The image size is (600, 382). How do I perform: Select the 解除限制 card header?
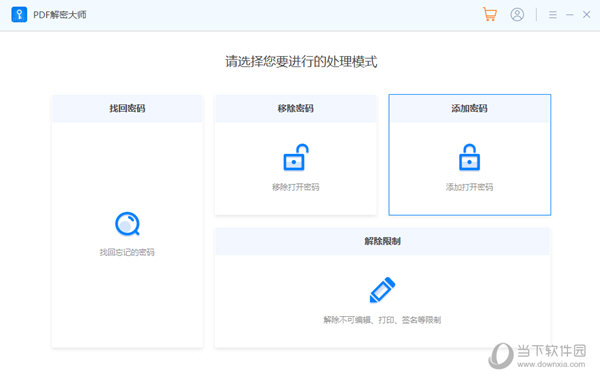click(x=383, y=241)
